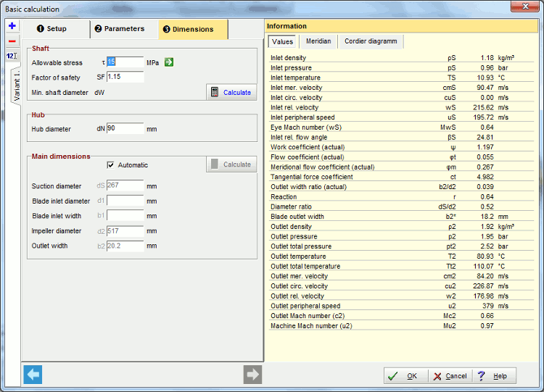Close the Basic calculation dialog
Viewport: 544px width, 392px height.
(525, 7)
